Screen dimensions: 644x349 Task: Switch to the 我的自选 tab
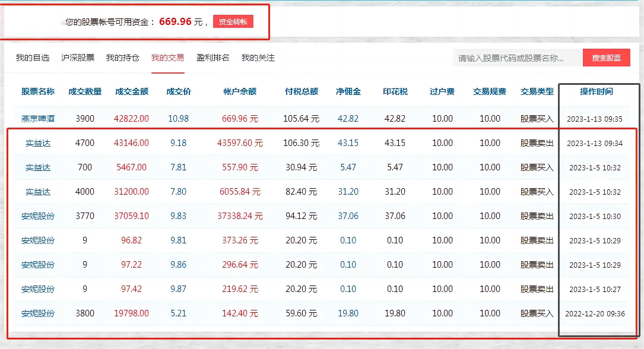(x=33, y=58)
